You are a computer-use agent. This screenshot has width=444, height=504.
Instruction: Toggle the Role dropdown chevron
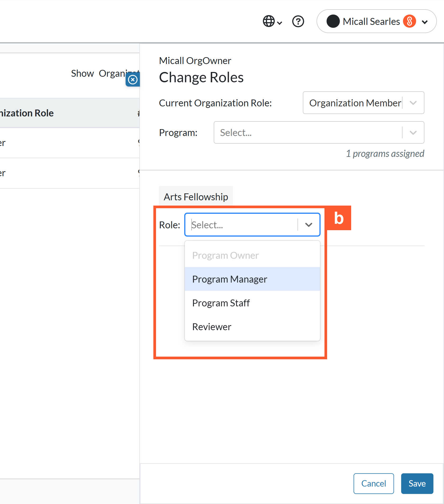click(x=309, y=225)
